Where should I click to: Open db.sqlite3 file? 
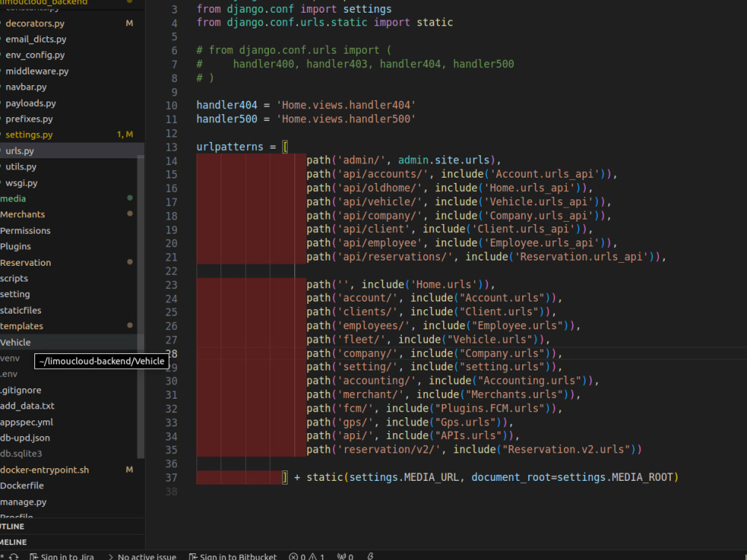point(21,453)
